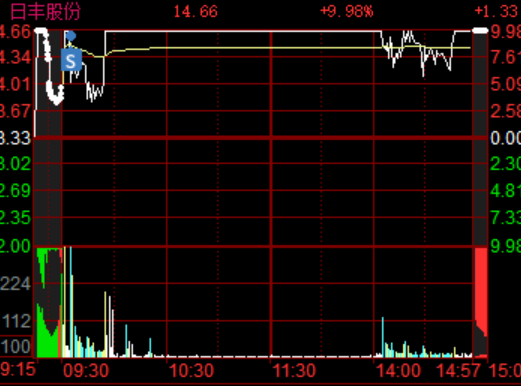This screenshot has width=521, height=386.
Task: Click the +1.33 price change value
Action: click(x=497, y=12)
